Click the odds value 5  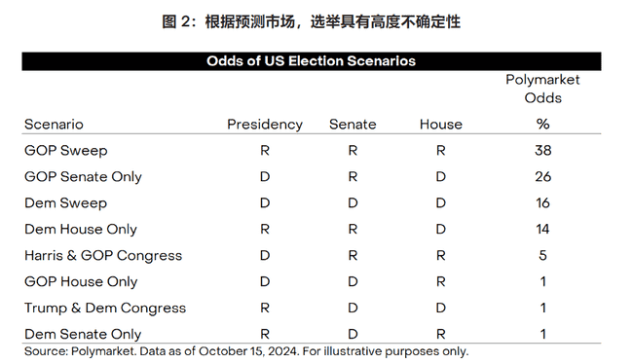point(543,255)
